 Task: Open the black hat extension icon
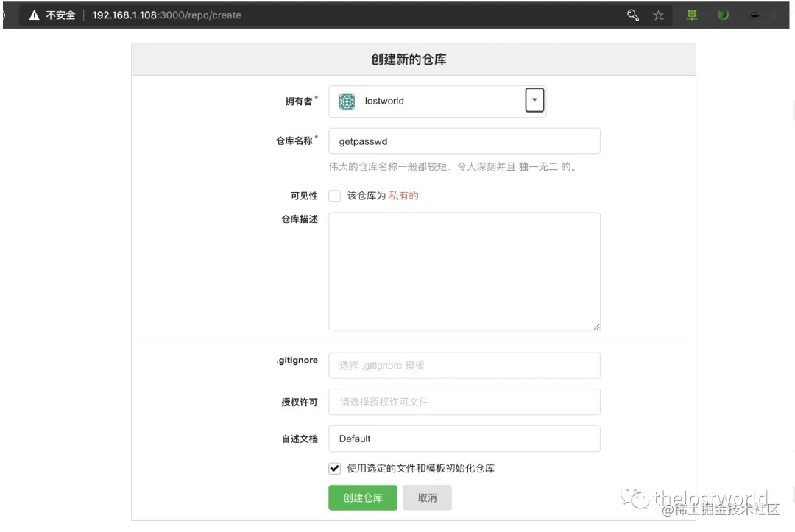[755, 15]
